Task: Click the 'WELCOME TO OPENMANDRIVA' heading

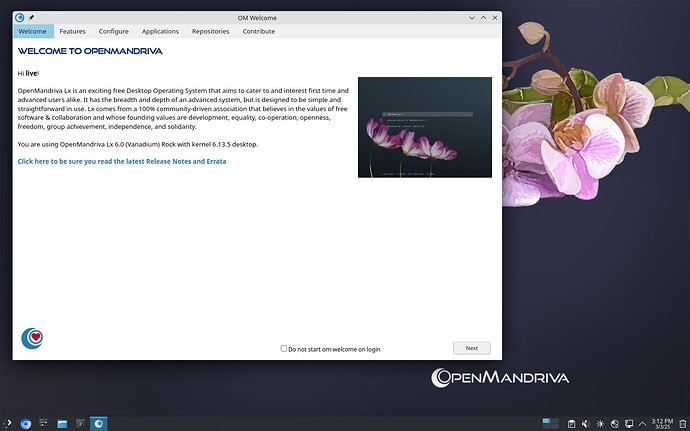Action: tap(90, 51)
